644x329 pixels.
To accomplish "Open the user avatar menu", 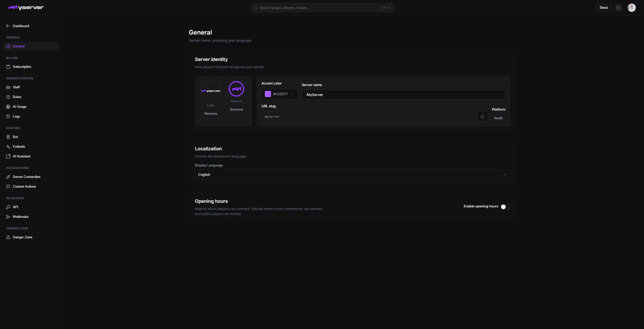I will [x=631, y=8].
